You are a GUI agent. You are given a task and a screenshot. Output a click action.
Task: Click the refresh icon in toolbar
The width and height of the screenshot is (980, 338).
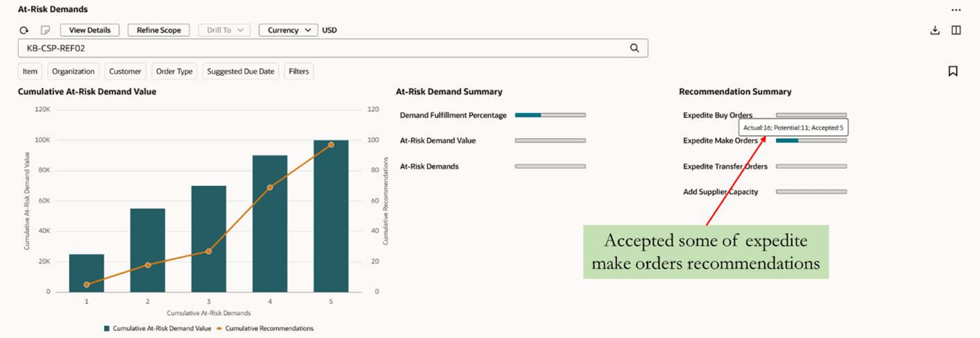pyautogui.click(x=24, y=31)
